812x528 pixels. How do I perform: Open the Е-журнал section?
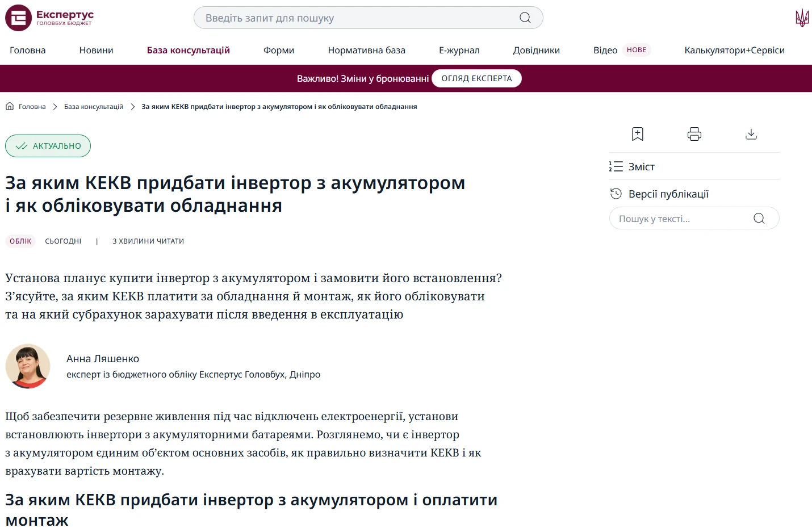[459, 50]
